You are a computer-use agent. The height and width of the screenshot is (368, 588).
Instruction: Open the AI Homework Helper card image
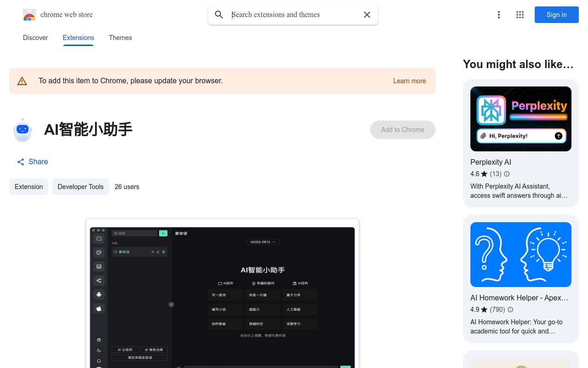pyautogui.click(x=521, y=255)
